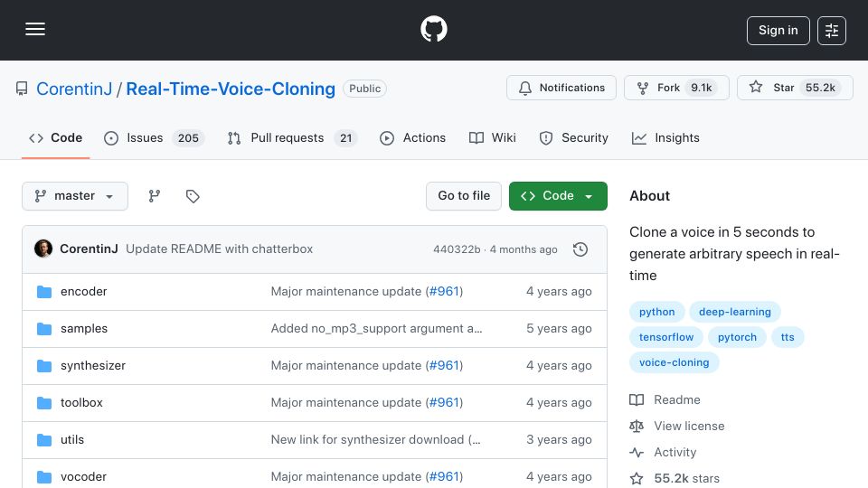View the Insights tab
The image size is (868, 488).
tap(665, 137)
